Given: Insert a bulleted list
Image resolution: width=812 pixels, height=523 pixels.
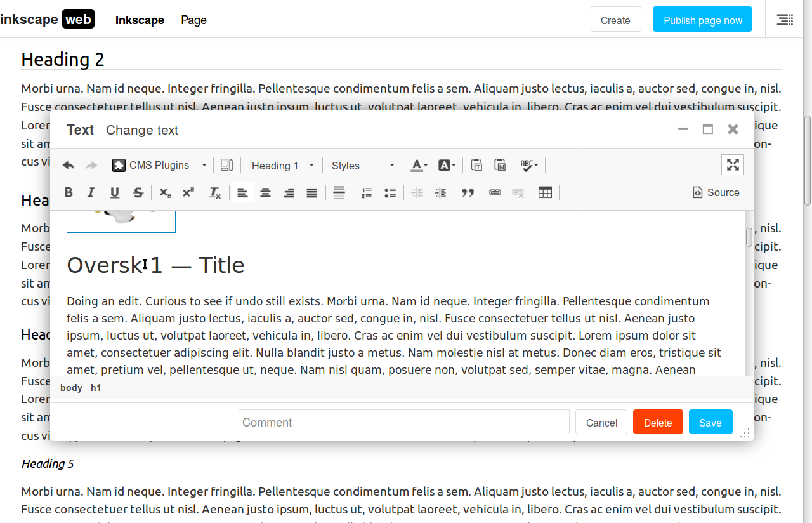Looking at the screenshot, I should pos(390,193).
